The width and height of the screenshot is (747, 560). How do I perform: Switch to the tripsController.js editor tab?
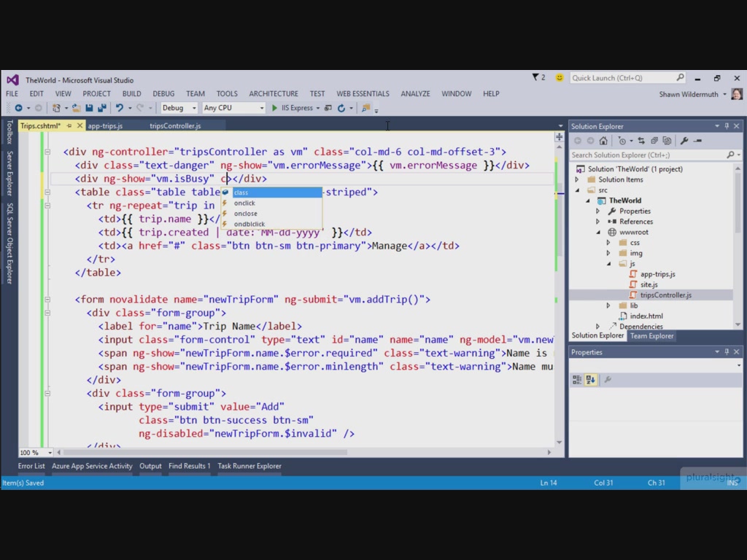pyautogui.click(x=175, y=125)
